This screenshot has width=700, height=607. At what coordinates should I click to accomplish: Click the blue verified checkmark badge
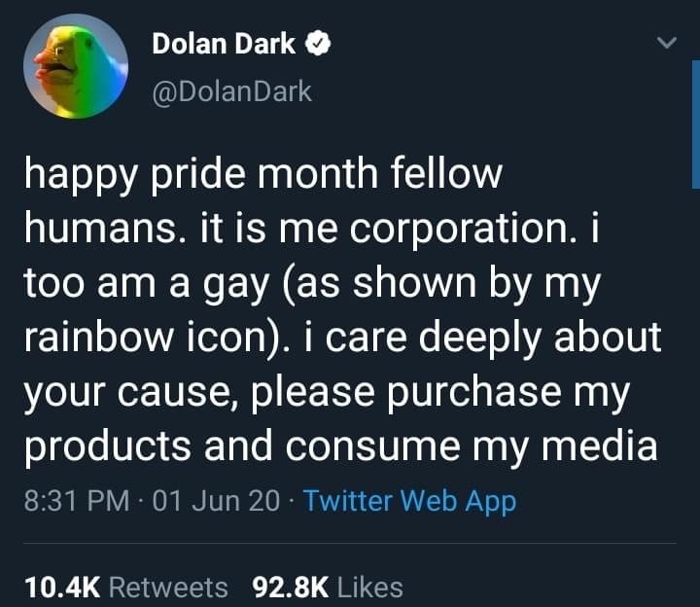click(318, 44)
